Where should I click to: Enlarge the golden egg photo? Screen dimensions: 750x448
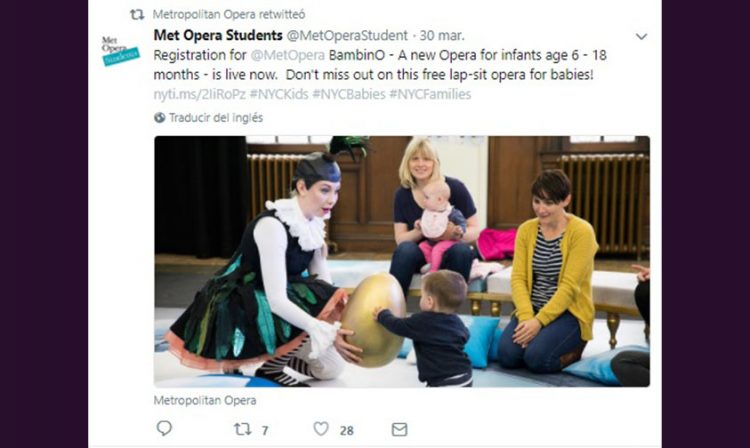point(402,262)
